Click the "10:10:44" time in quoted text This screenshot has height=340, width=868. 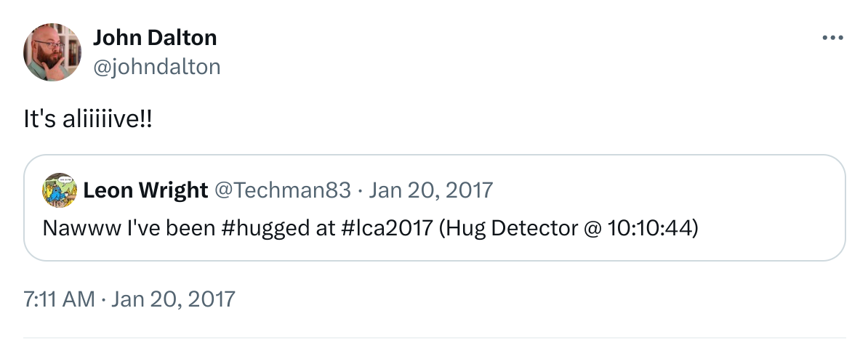pos(645,227)
